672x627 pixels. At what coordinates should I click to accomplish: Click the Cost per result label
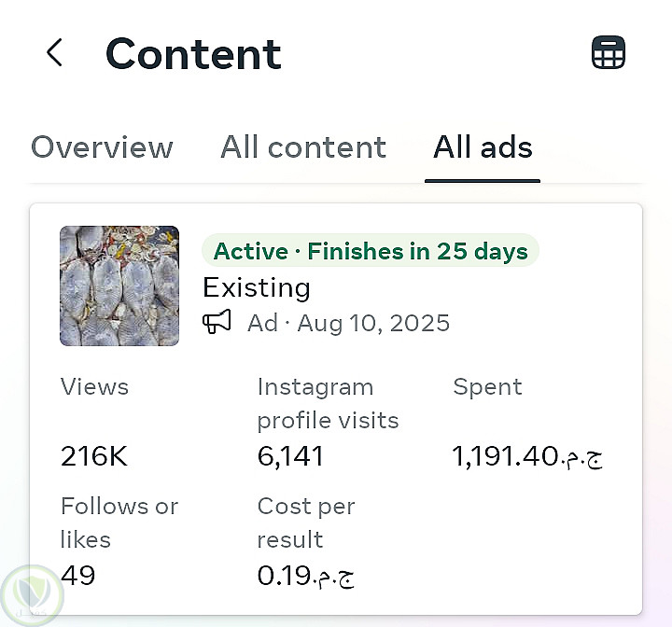point(306,522)
